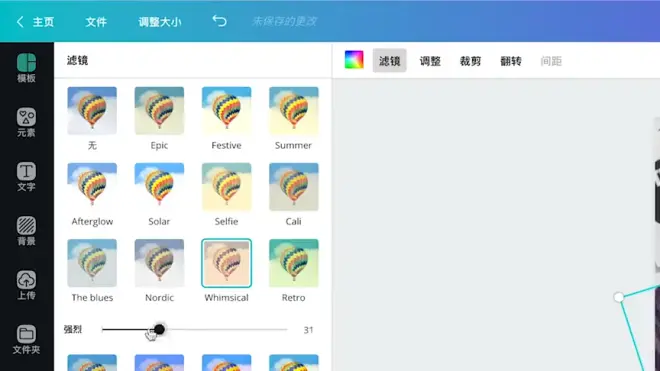Apply the Epic filter
Image resolution: width=660 pixels, height=371 pixels.
(159, 111)
